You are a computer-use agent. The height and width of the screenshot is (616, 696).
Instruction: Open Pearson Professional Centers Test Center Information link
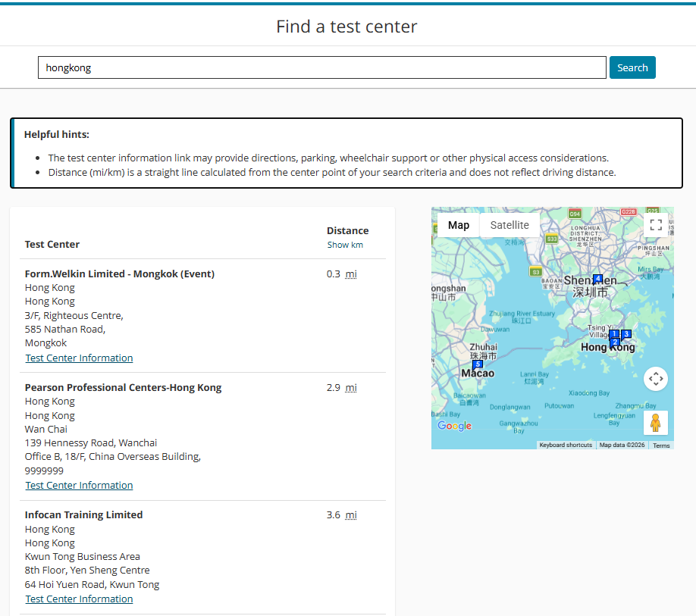[x=79, y=485]
